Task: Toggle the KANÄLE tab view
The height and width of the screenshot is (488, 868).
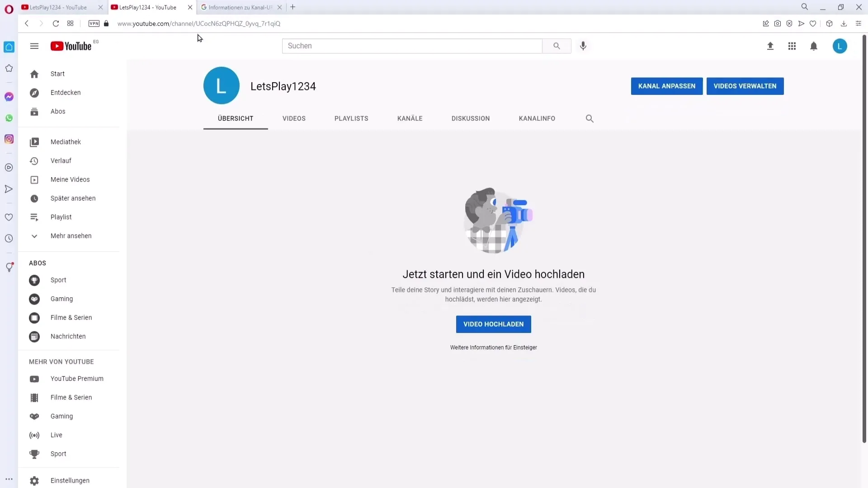Action: point(410,118)
